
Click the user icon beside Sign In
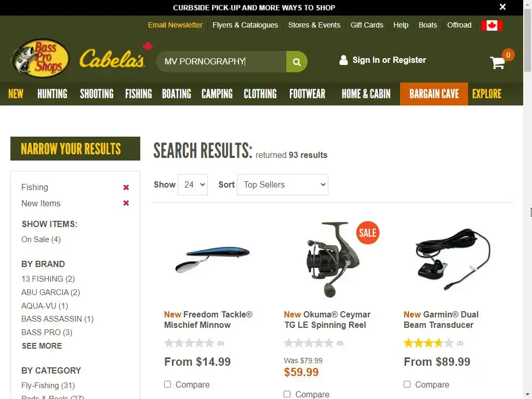343,60
